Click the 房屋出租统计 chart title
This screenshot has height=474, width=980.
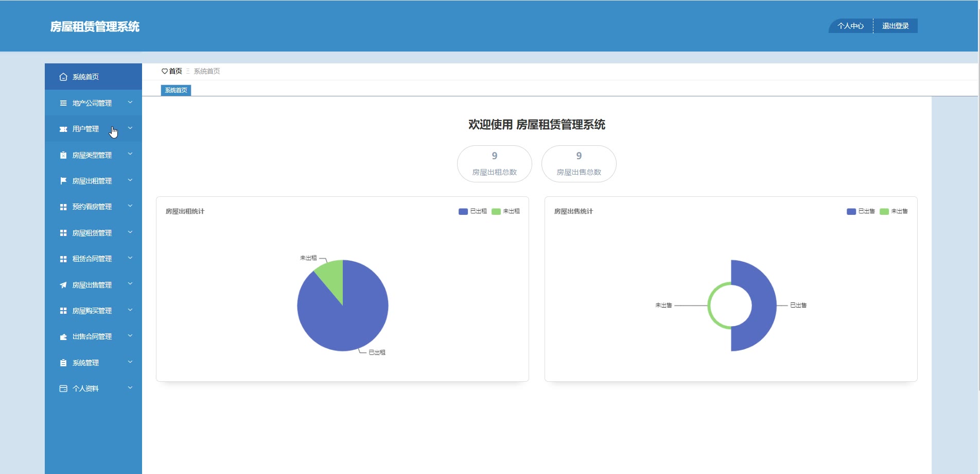click(185, 211)
